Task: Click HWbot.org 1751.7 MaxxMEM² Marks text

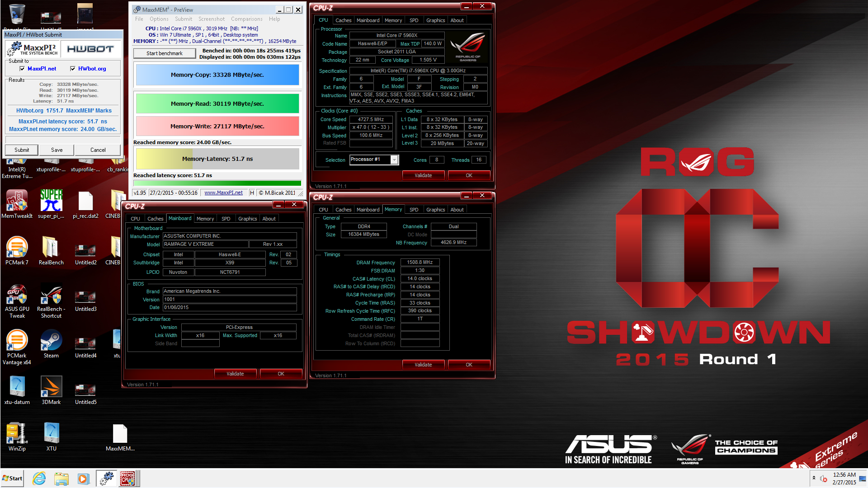Action: (64, 111)
